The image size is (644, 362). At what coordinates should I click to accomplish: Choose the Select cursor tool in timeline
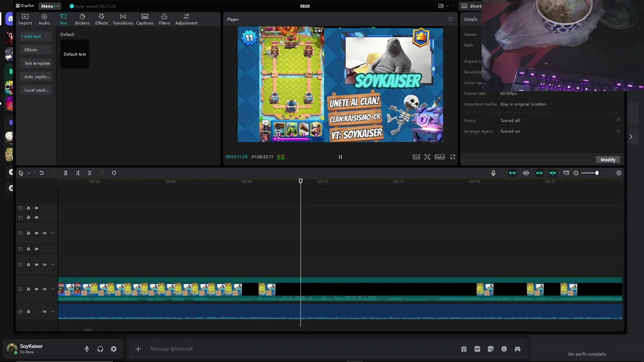[x=21, y=173]
